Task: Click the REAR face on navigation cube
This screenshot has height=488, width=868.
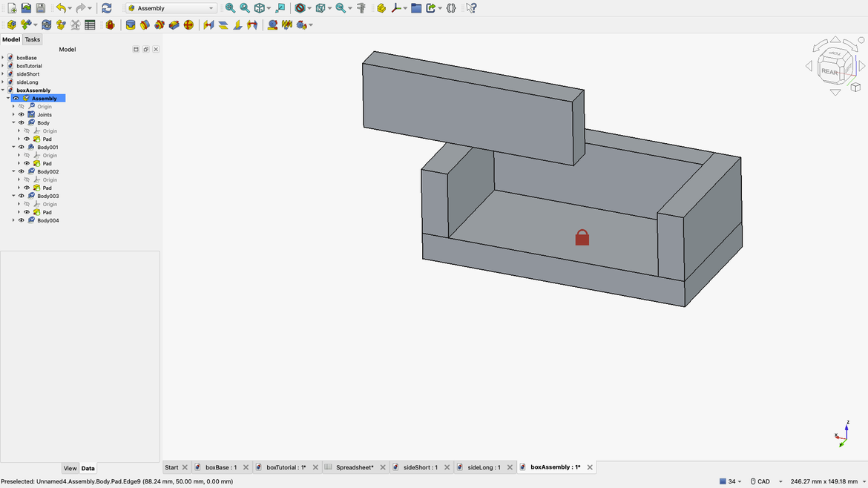Action: click(x=829, y=72)
